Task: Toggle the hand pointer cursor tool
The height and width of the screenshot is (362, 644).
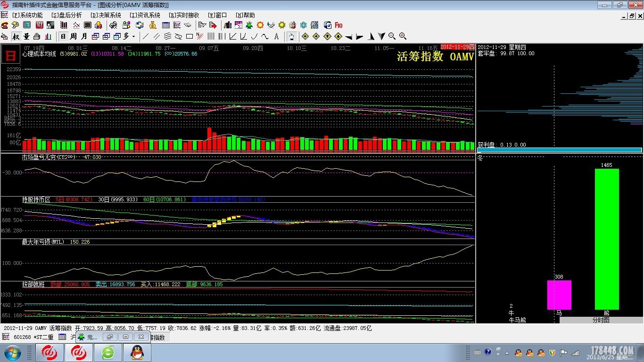Action: pyautogui.click(x=291, y=36)
